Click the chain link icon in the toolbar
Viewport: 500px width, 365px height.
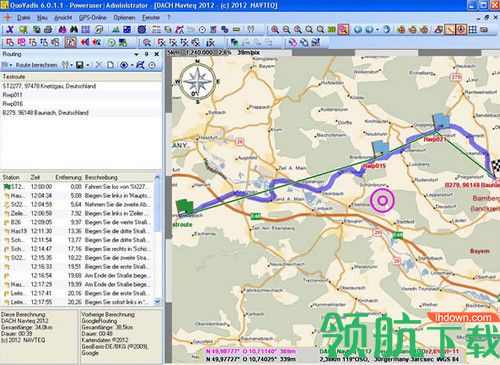click(225, 30)
